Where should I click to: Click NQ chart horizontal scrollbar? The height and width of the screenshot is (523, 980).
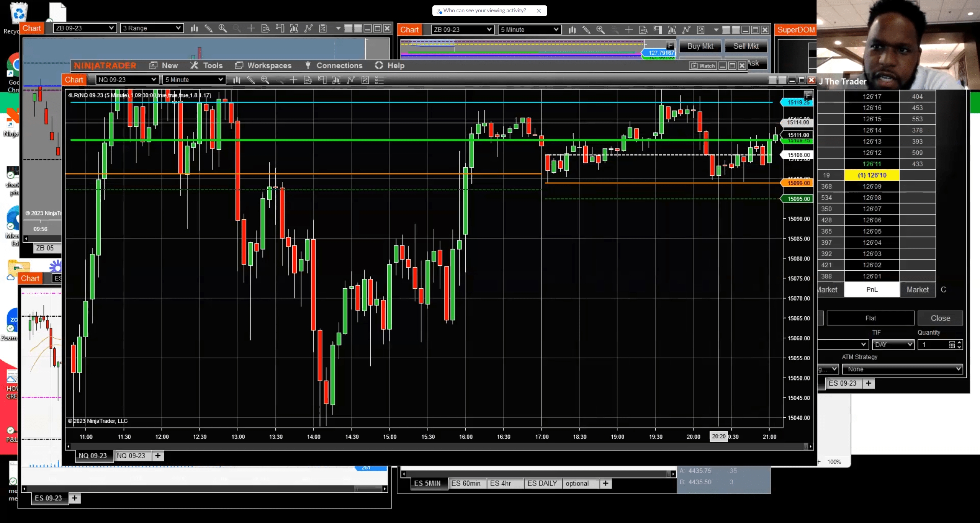(439, 446)
